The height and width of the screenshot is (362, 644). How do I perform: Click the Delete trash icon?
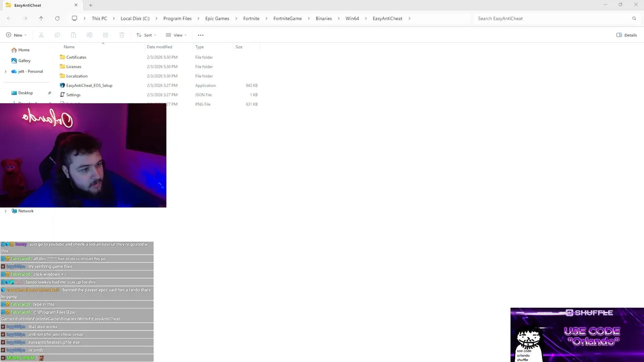pyautogui.click(x=122, y=35)
